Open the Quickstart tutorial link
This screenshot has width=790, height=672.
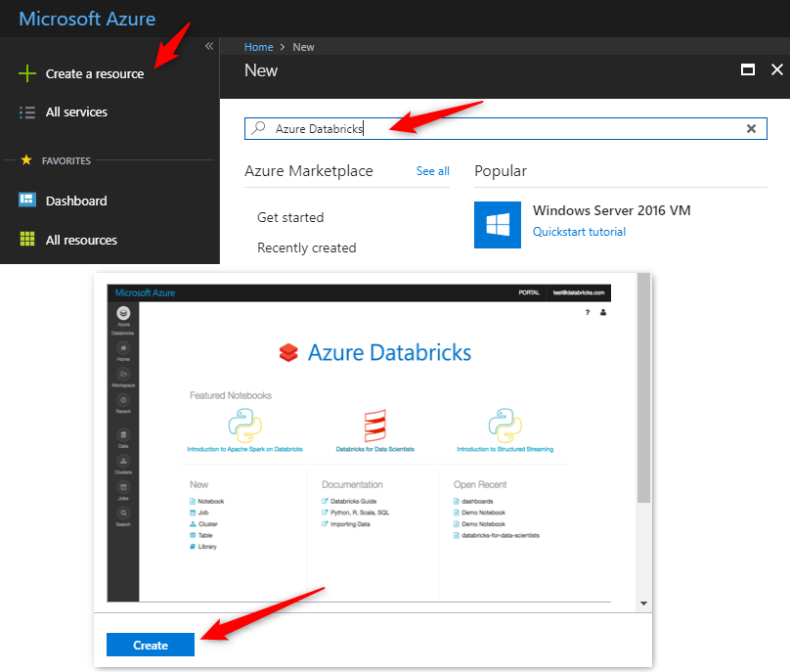(580, 232)
